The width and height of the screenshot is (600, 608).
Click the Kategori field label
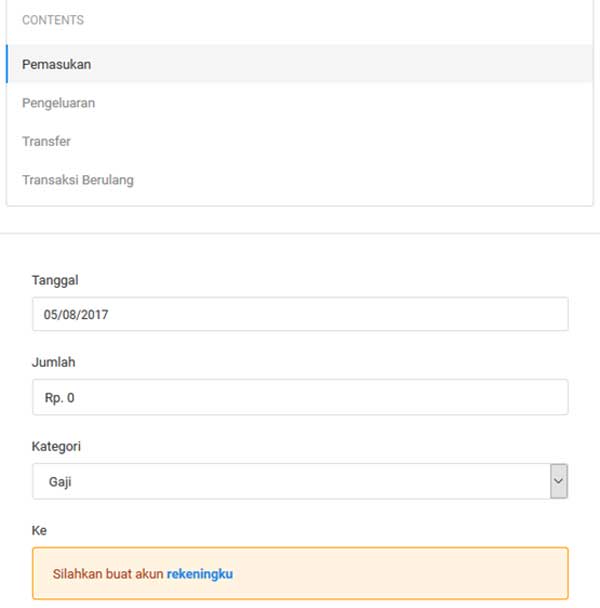coord(57,446)
